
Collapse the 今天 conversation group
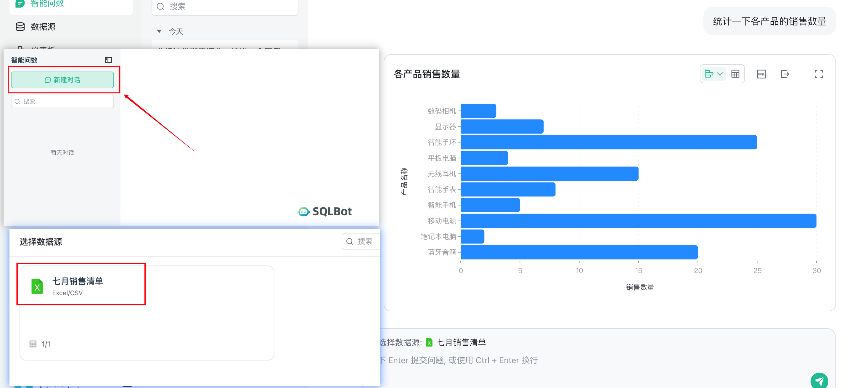(x=159, y=31)
